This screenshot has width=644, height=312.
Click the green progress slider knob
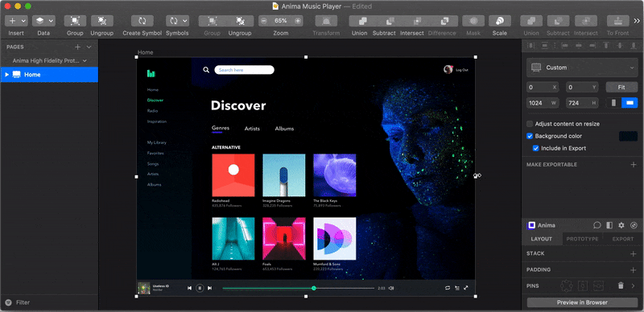pyautogui.click(x=314, y=288)
